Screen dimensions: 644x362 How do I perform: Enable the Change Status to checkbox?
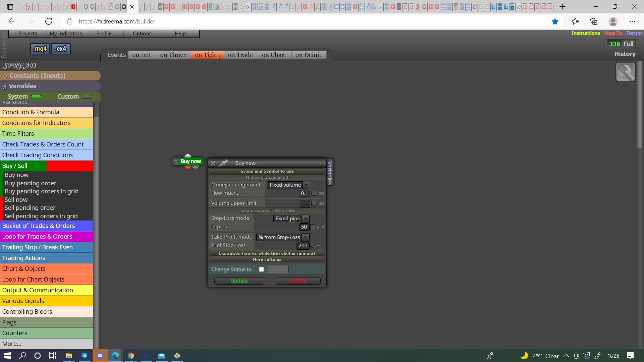point(261,269)
